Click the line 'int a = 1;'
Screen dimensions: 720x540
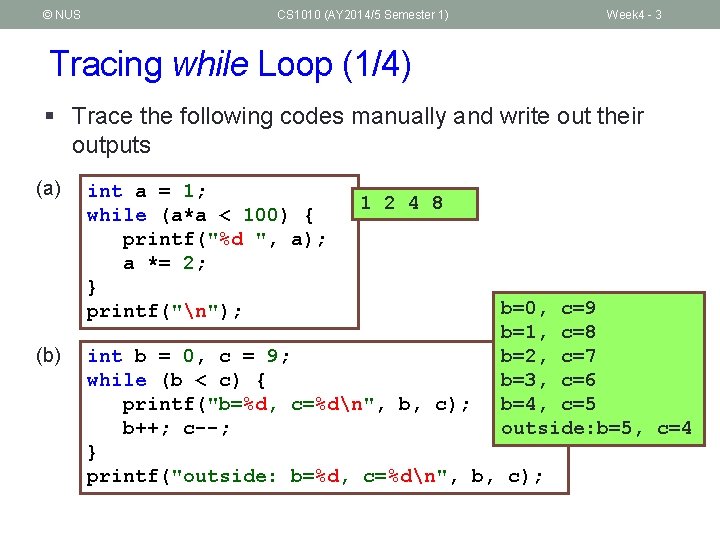146,191
